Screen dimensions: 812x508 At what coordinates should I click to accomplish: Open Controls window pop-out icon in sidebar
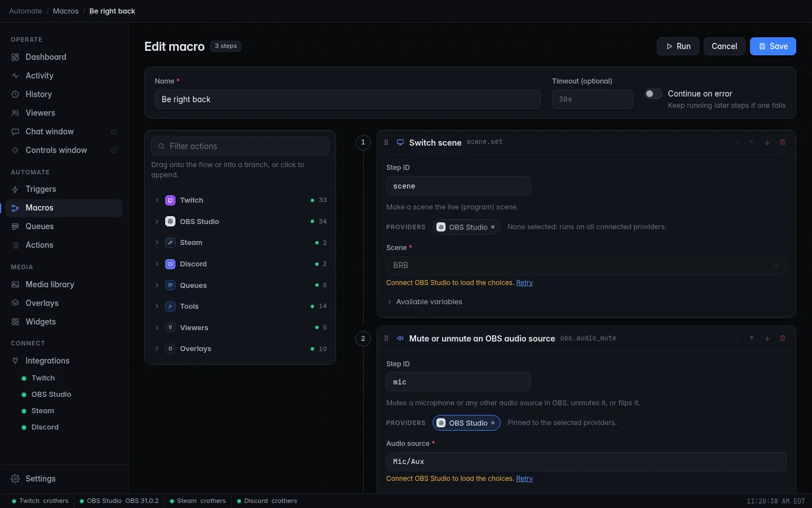tap(114, 150)
